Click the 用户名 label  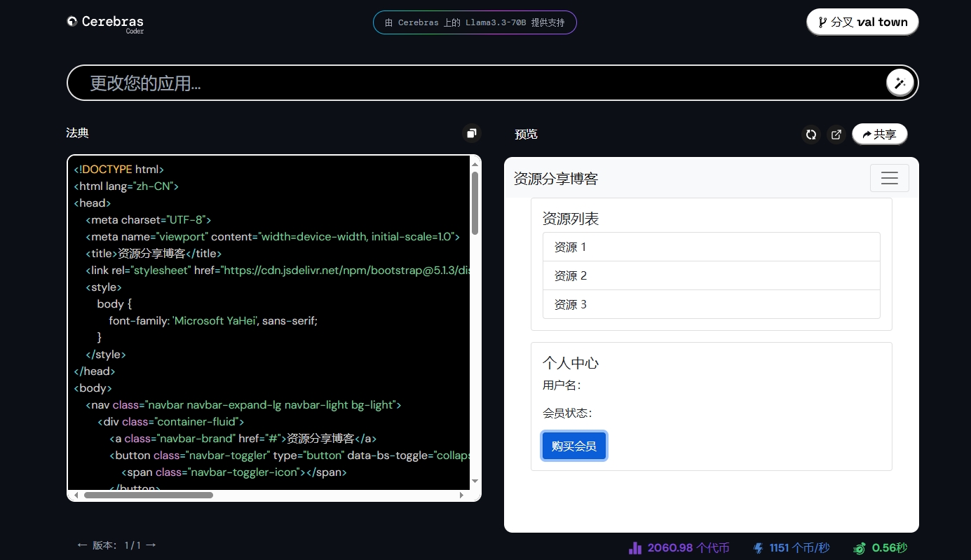562,385
